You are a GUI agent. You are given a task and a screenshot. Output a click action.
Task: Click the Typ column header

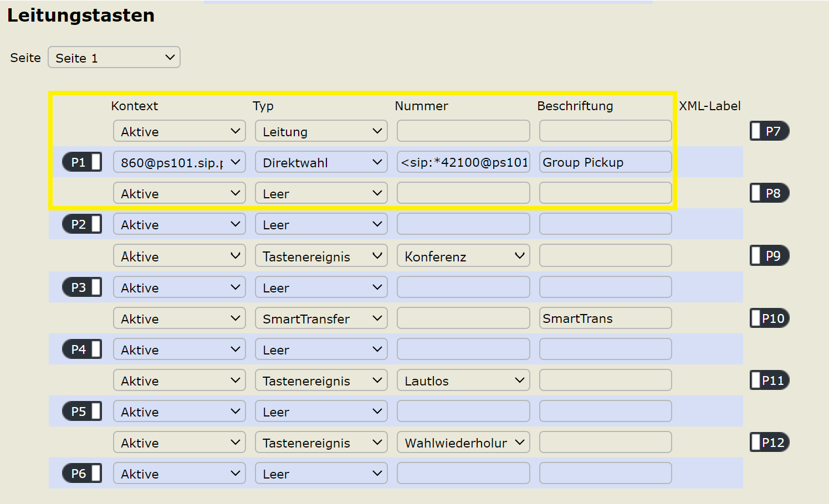point(263,106)
